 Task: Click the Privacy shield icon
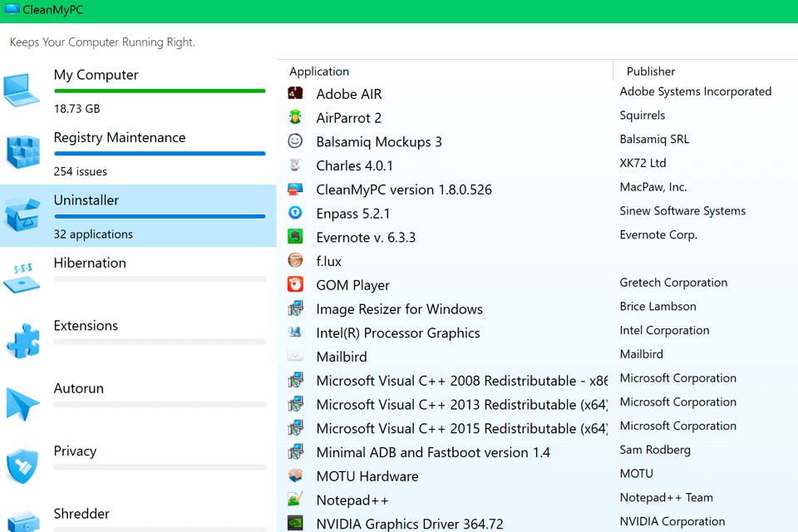tap(22, 466)
